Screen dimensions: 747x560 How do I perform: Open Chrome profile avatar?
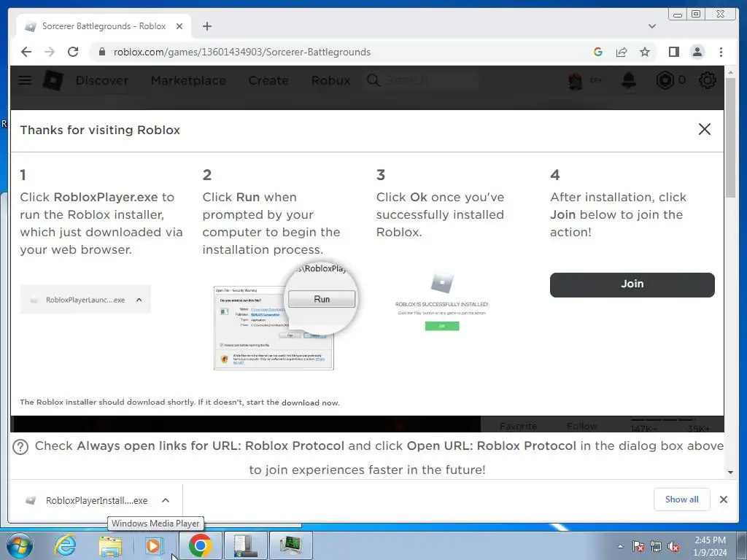click(697, 52)
